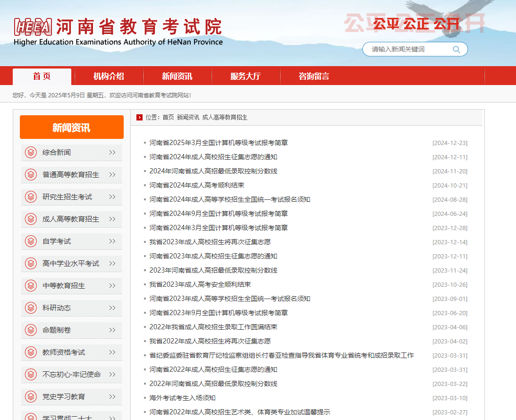Viewport: 516px width, 420px height.
Task: Click the 自学考试 sidebar icon
Action: [x=31, y=241]
